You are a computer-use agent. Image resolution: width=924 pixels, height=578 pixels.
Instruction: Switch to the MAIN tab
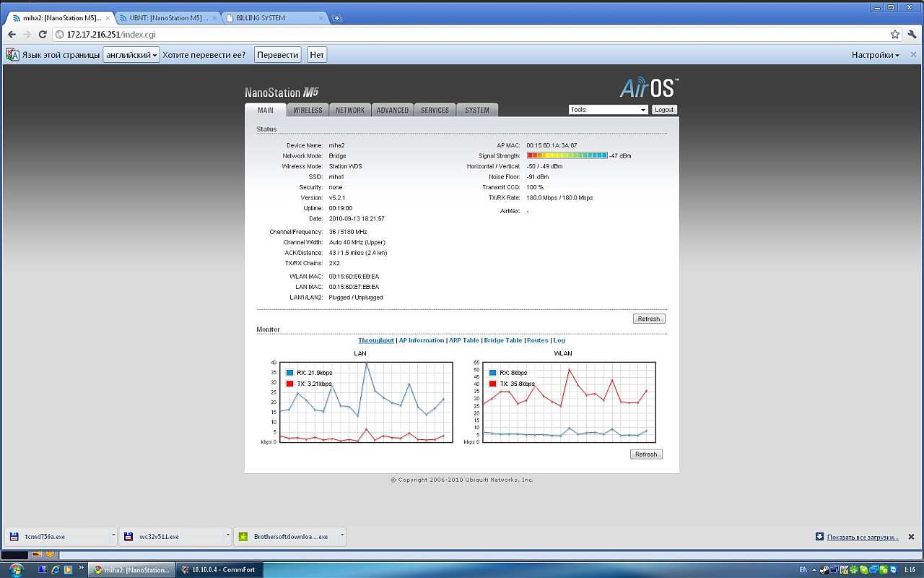coord(266,110)
